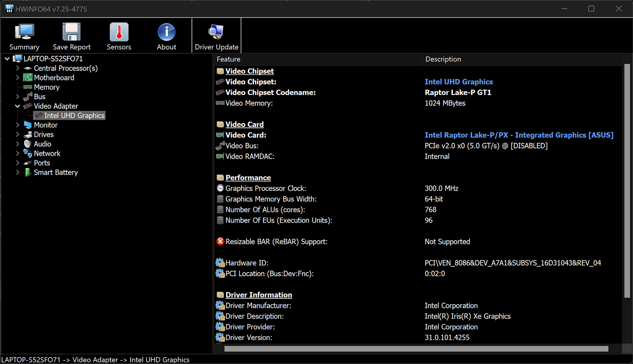Click the Intel(R) Iris(R) Xe Graphics description
Screen dimensions: 633x364
[467, 316]
